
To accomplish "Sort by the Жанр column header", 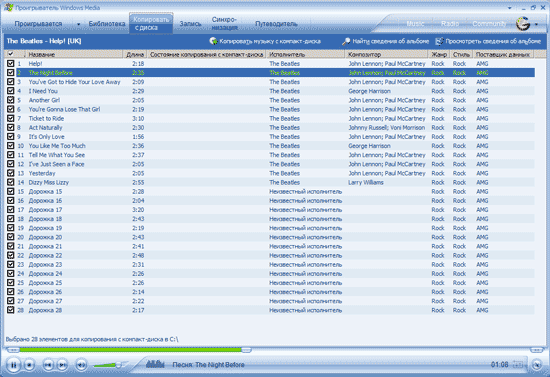I will 439,54.
